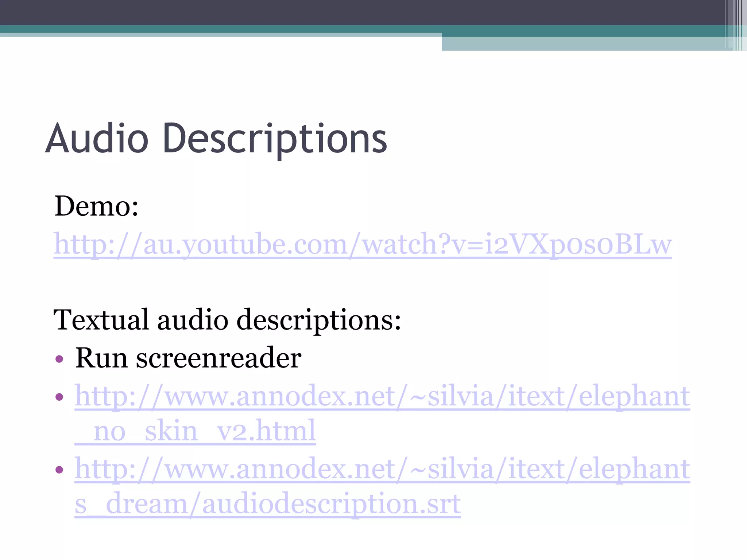Viewport: 747px width, 560px height.
Task: Click the 'Run screenreader' bullet text
Action: 188,358
